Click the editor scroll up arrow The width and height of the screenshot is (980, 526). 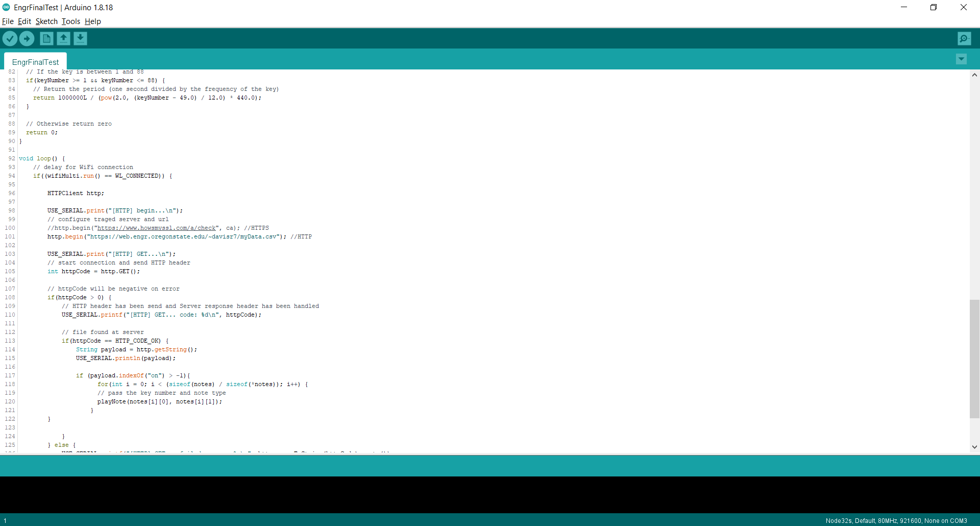click(974, 75)
